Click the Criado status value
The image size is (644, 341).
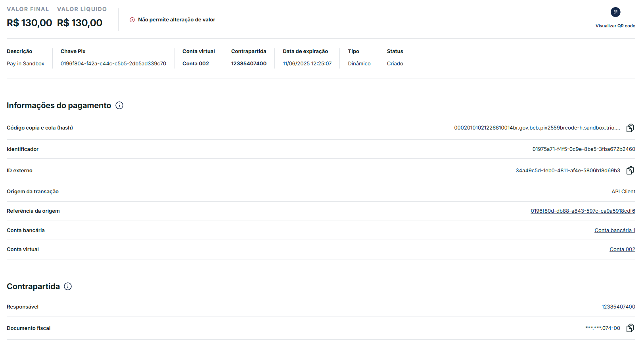[395, 64]
